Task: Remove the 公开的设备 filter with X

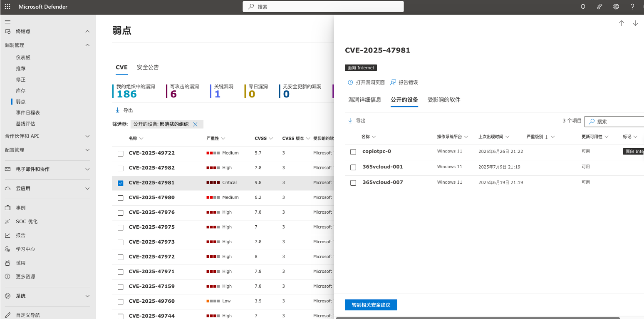Action: click(195, 124)
